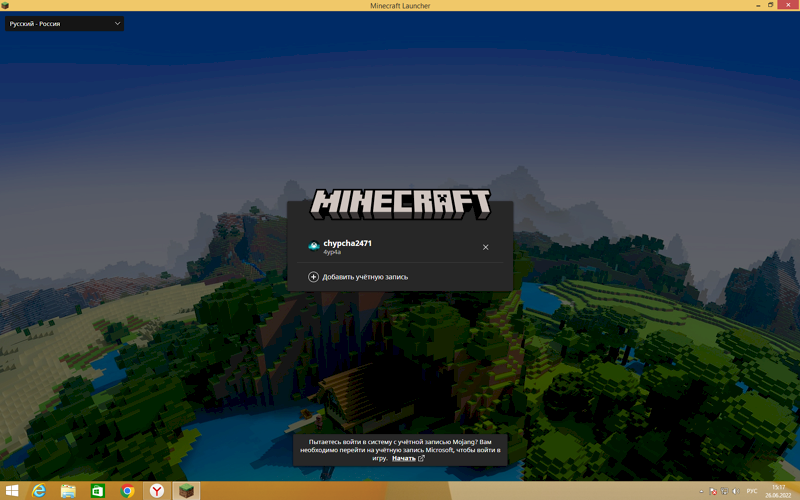Viewport: 800px width, 500px height.
Task: Select the chypcha2471 account name
Action: 347,243
